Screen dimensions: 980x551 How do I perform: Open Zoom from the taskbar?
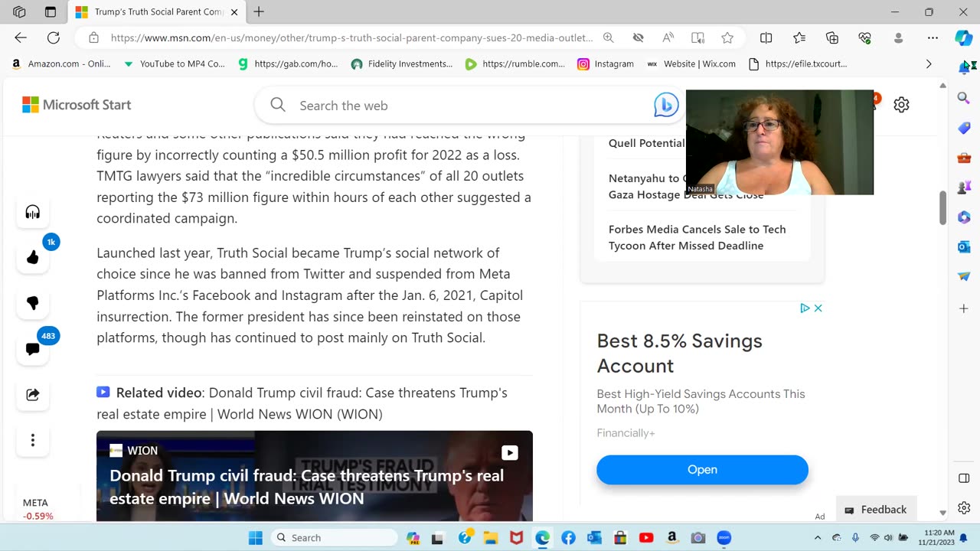(x=724, y=538)
